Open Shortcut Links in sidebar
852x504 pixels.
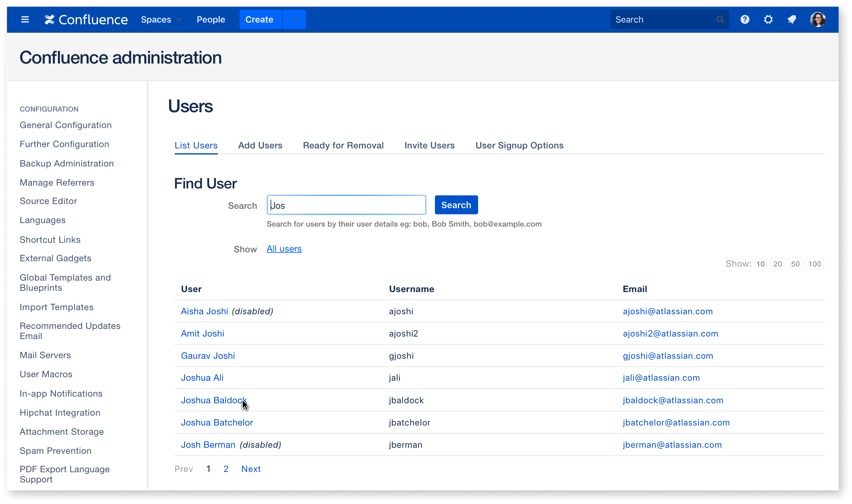pyautogui.click(x=50, y=239)
